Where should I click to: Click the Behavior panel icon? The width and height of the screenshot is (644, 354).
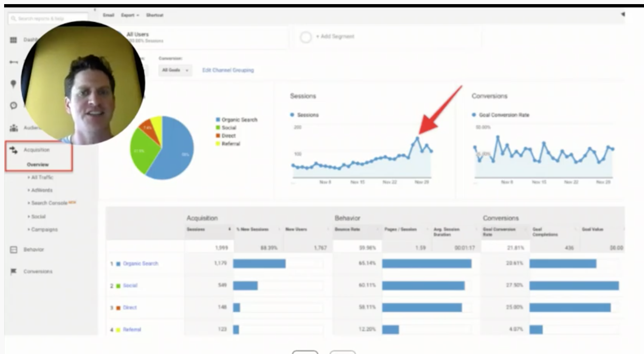point(14,250)
